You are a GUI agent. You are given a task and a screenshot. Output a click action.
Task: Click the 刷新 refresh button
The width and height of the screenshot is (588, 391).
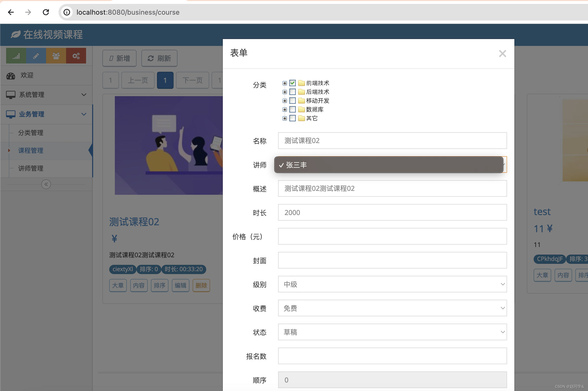pyautogui.click(x=159, y=58)
